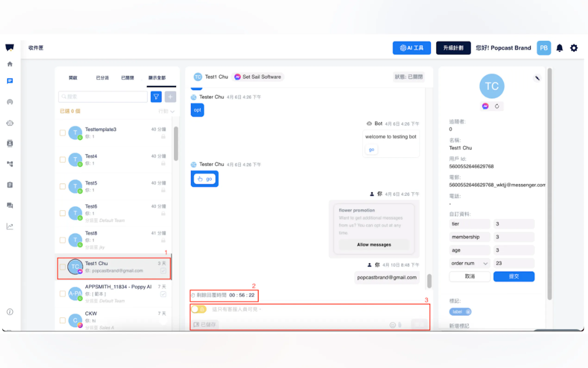588x368 pixels.
Task: Click the filter funnel icon
Action: coord(156,97)
